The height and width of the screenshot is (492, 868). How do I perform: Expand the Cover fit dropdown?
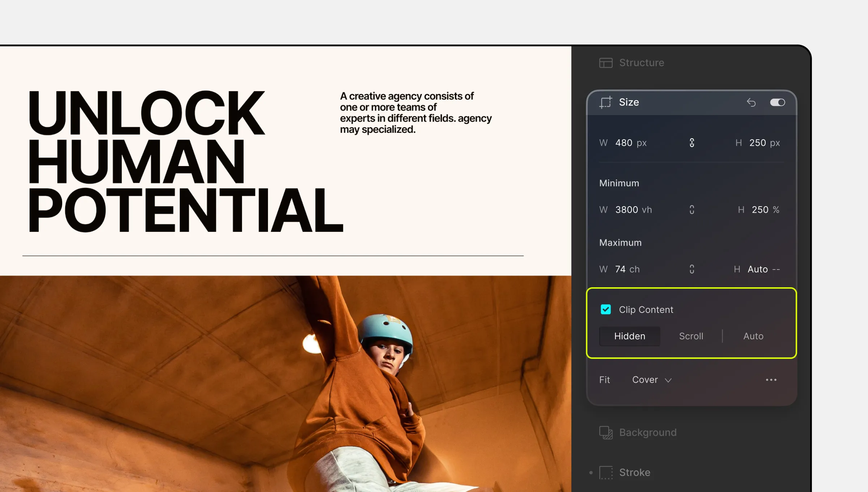(x=652, y=380)
